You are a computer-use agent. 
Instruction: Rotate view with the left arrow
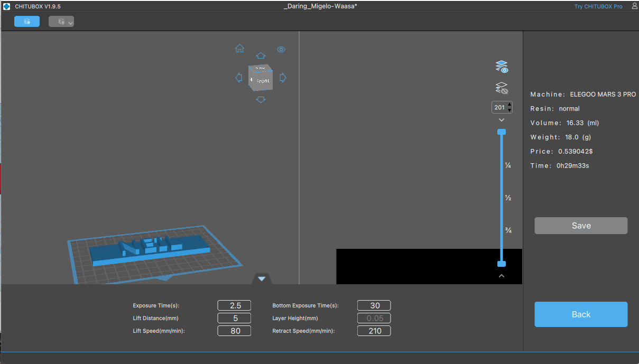click(x=238, y=78)
